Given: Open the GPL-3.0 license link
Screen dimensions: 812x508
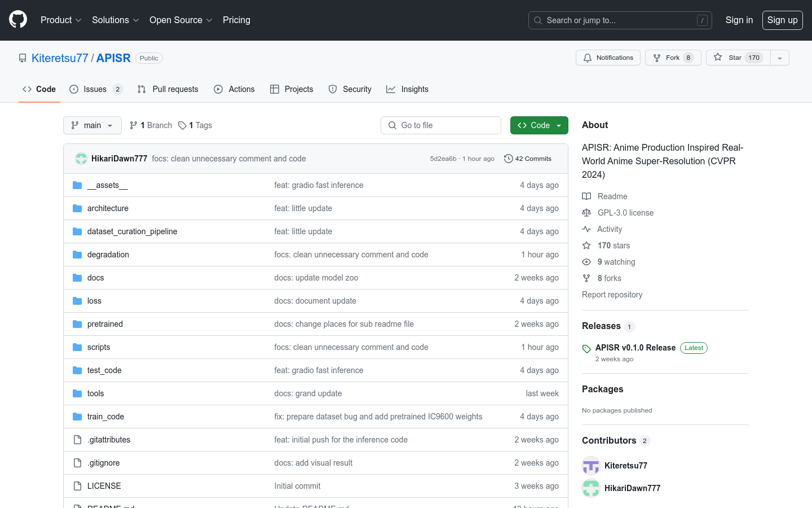Looking at the screenshot, I should pyautogui.click(x=625, y=213).
